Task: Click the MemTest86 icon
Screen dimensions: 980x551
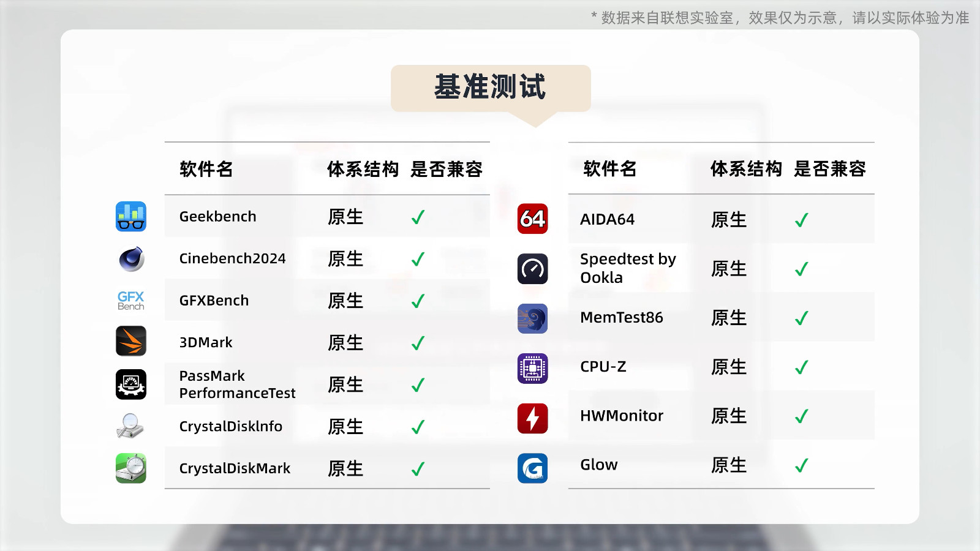Action: pos(533,318)
